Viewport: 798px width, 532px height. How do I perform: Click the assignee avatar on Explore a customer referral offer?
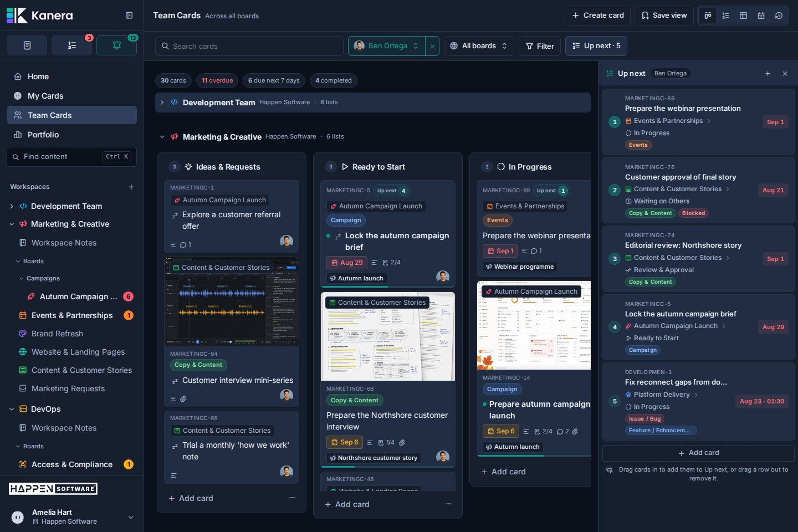click(287, 241)
